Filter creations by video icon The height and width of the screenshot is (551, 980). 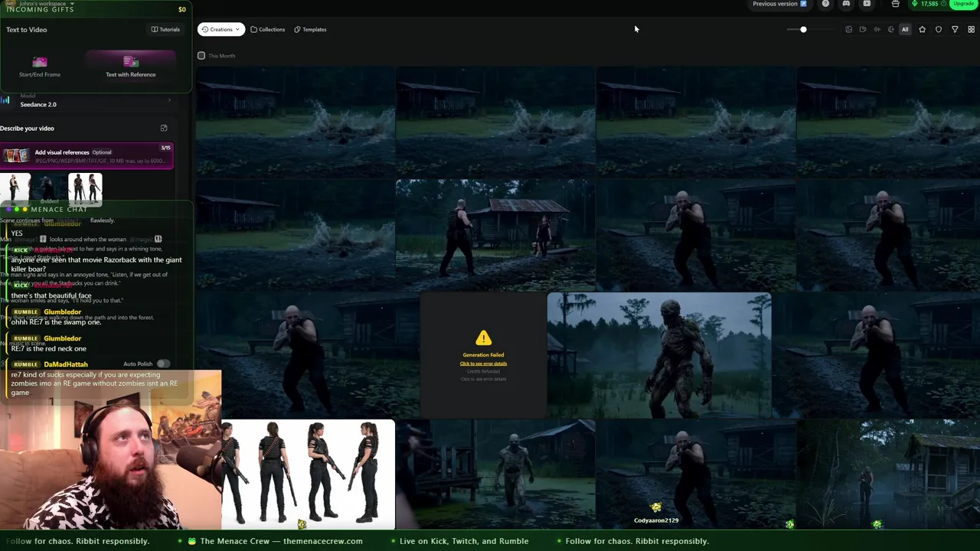coord(863,29)
